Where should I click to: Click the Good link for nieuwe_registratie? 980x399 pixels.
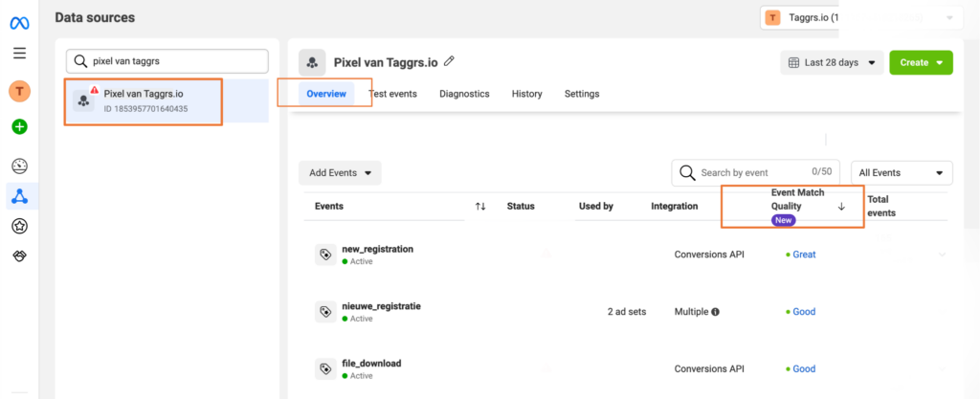pyautogui.click(x=804, y=312)
